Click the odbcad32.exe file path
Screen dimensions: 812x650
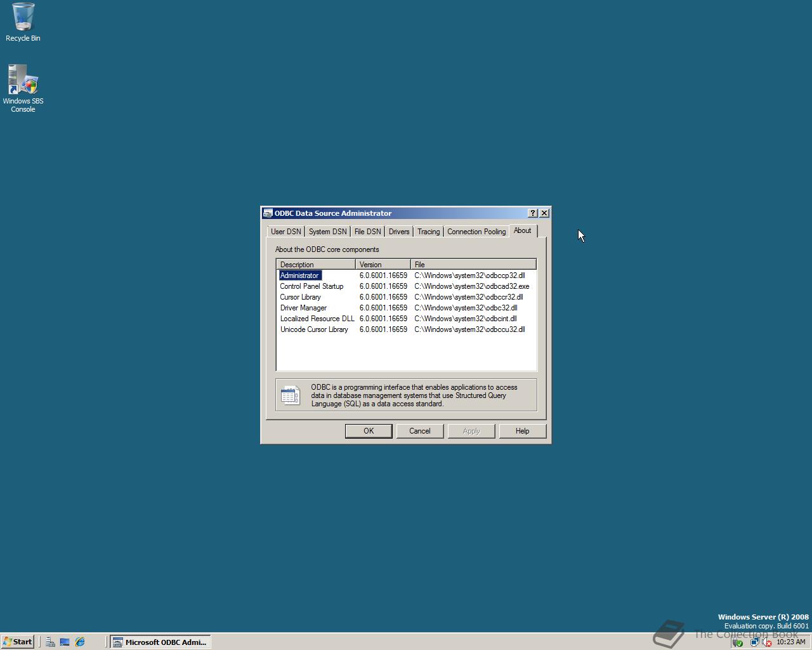(x=471, y=286)
